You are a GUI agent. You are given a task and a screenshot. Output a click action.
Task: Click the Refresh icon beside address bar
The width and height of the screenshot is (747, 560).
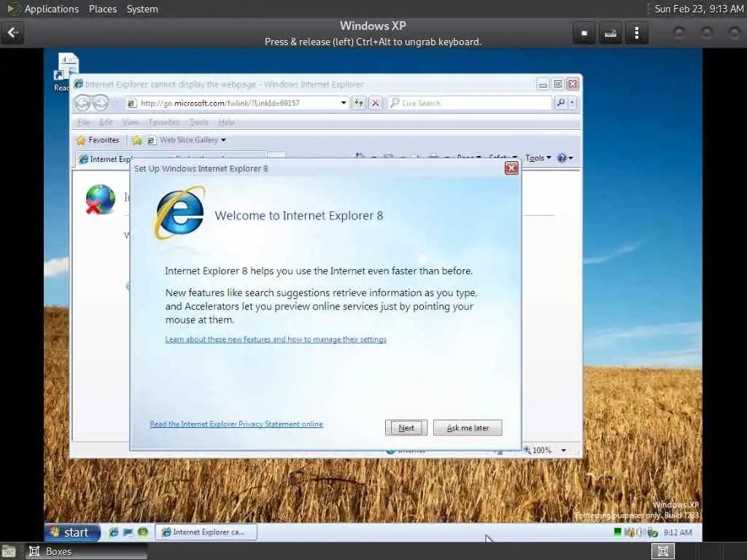click(358, 103)
